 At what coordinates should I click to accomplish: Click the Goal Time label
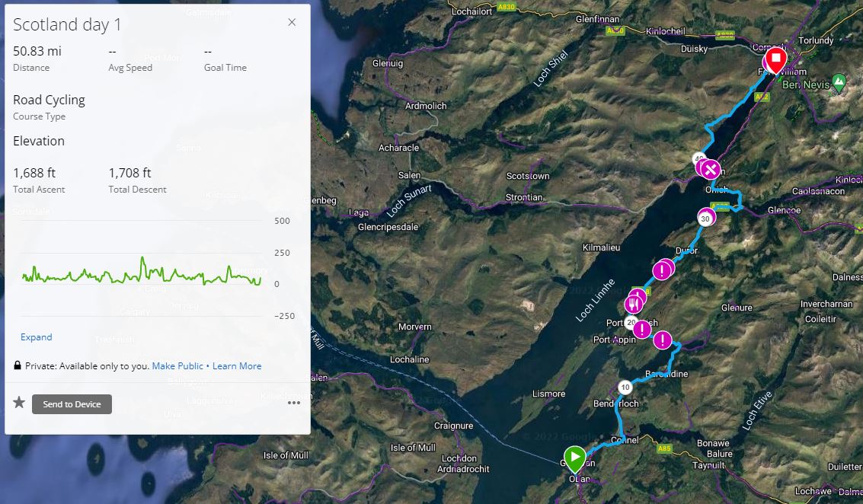tap(225, 68)
